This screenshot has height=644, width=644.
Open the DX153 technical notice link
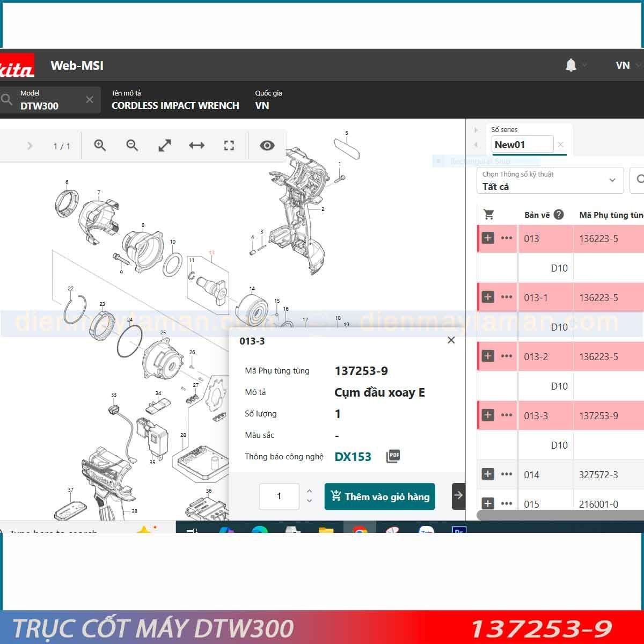[x=353, y=457]
